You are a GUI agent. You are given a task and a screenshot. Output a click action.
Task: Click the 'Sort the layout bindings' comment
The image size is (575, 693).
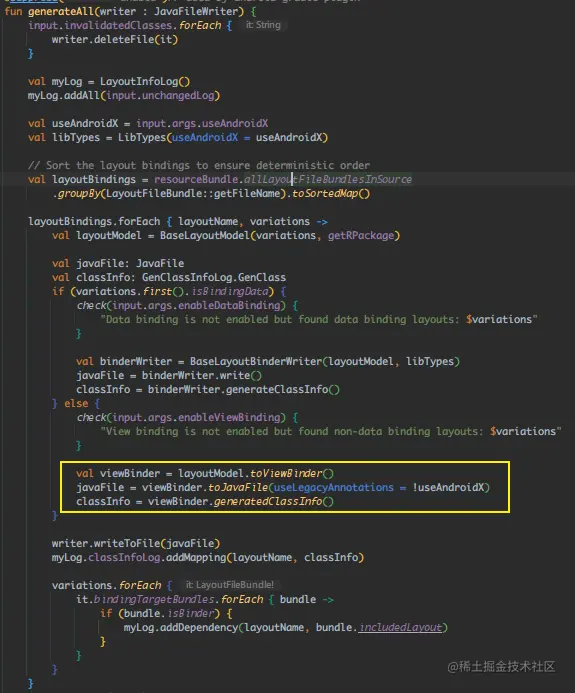(x=199, y=166)
